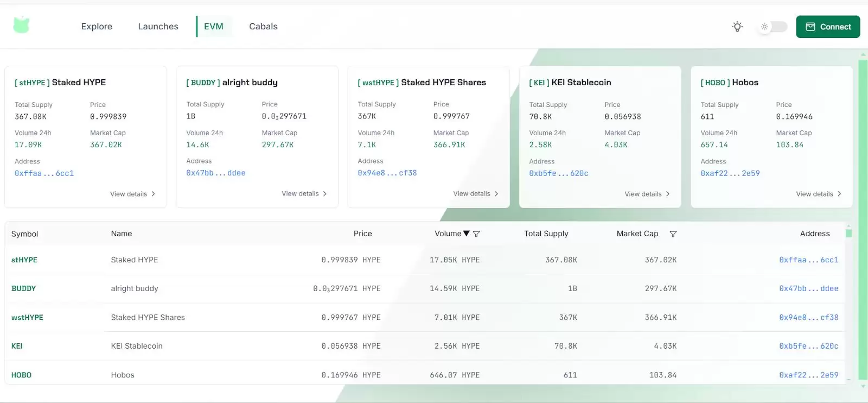Click the page's green vertical scrollbar
This screenshot has height=403, width=868.
tap(863, 217)
